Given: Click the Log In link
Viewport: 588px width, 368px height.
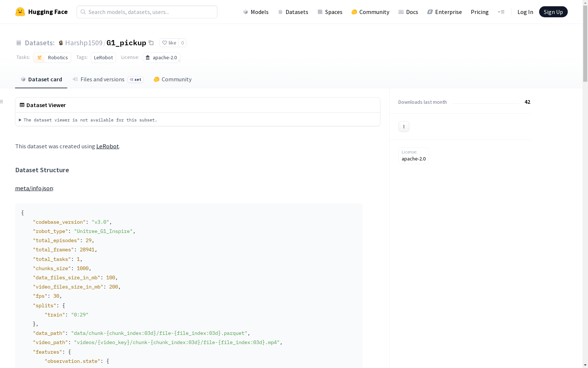Looking at the screenshot, I should (525, 12).
